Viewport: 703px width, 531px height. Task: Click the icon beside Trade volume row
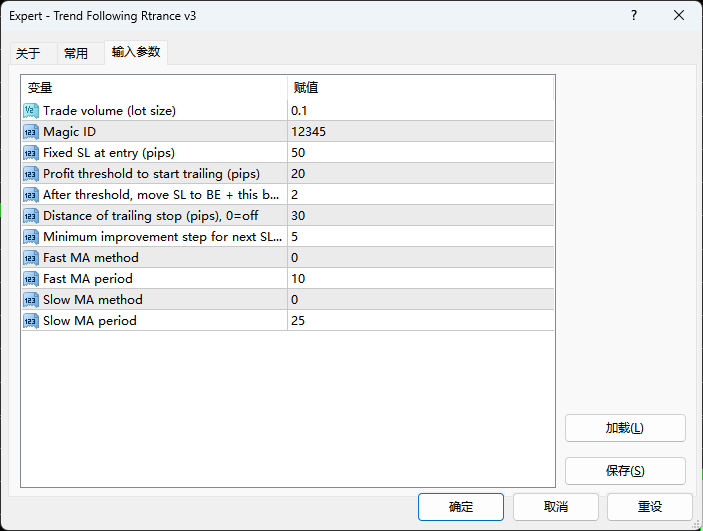coord(30,110)
